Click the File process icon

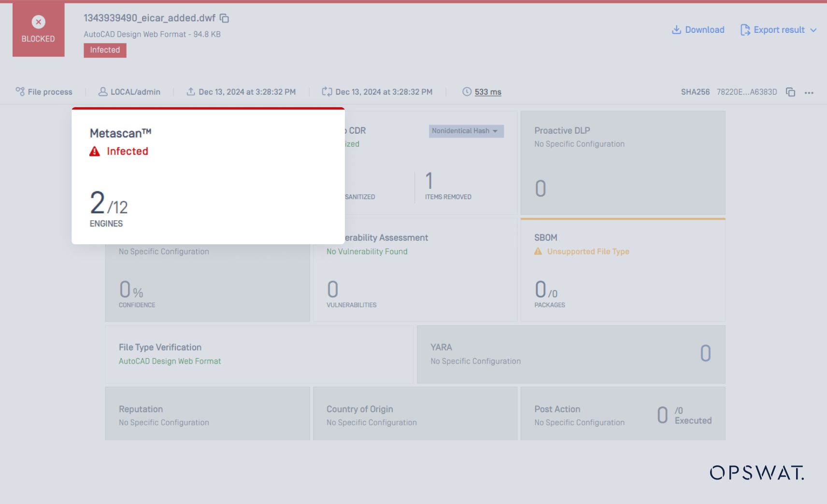pos(20,91)
